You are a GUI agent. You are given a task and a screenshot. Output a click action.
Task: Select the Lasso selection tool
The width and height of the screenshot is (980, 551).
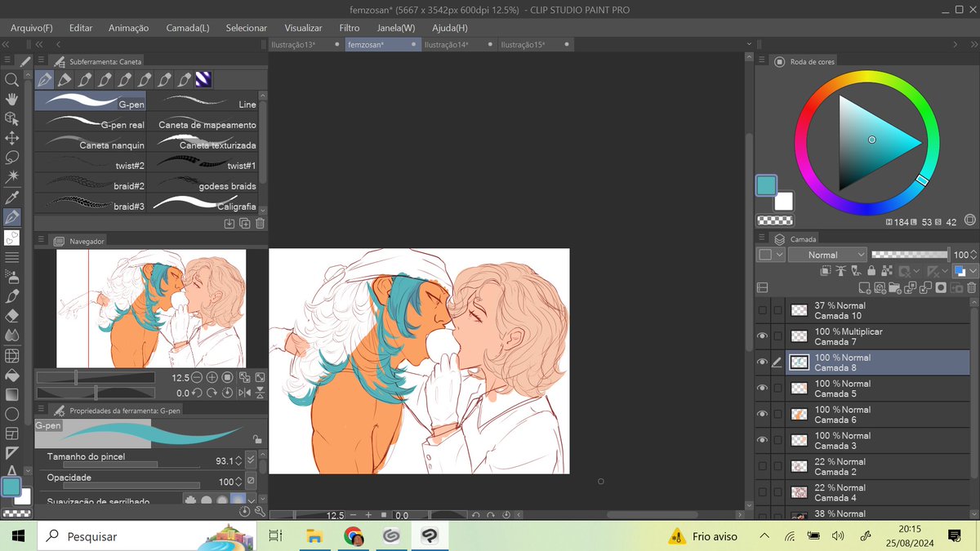(x=11, y=158)
